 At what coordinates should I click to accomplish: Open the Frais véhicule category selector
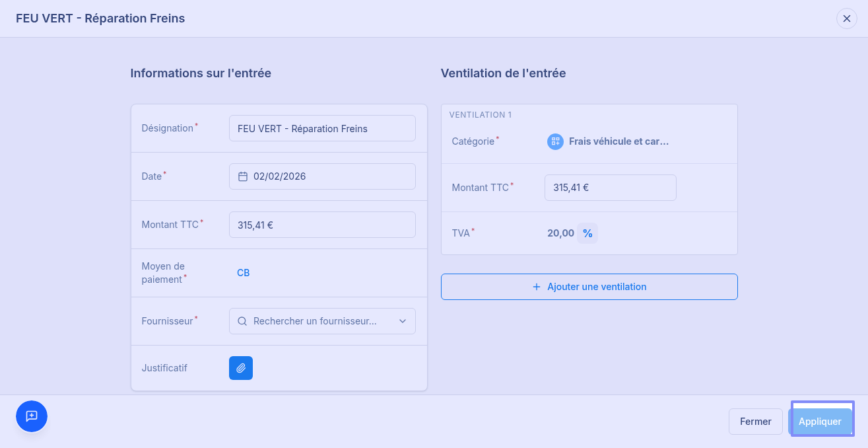tap(608, 141)
